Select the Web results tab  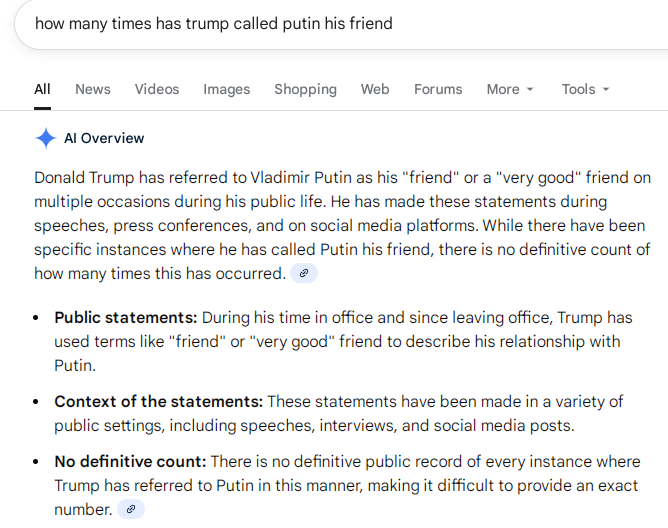(375, 89)
